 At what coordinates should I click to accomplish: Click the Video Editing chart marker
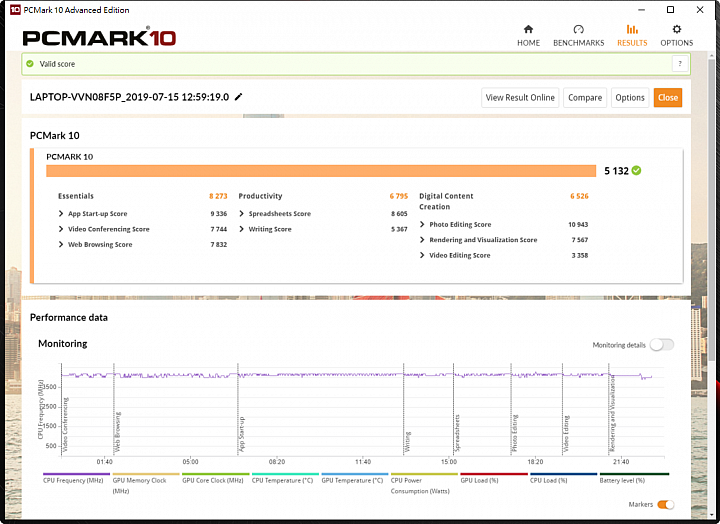566,434
